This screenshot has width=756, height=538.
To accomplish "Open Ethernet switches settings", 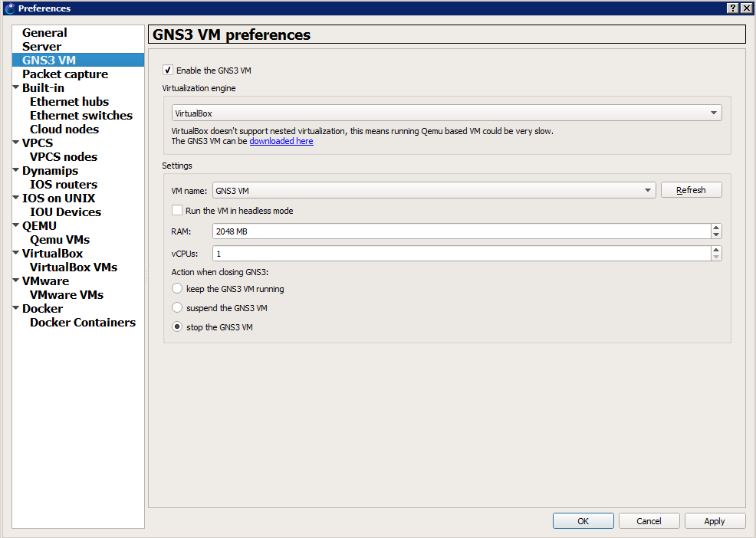I will [x=81, y=115].
